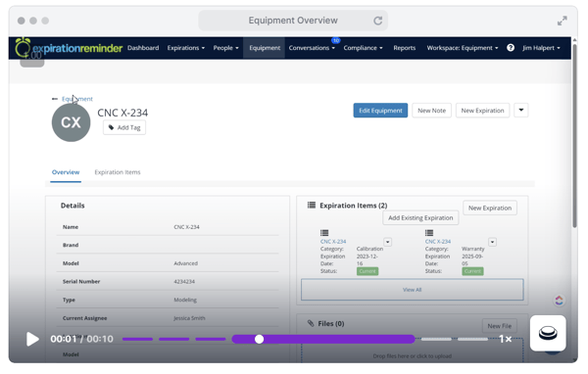This screenshot has height=374, width=588.
Task: Open the Reports nav item
Action: click(404, 48)
